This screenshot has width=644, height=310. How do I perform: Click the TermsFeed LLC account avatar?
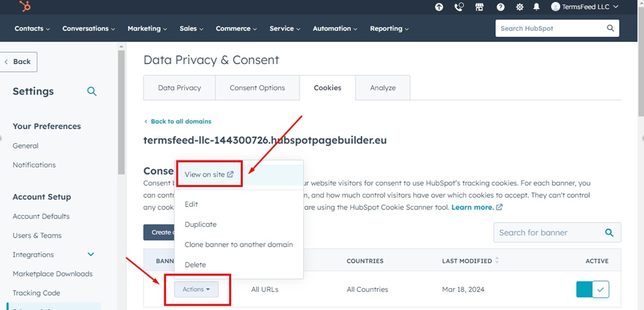555,6
